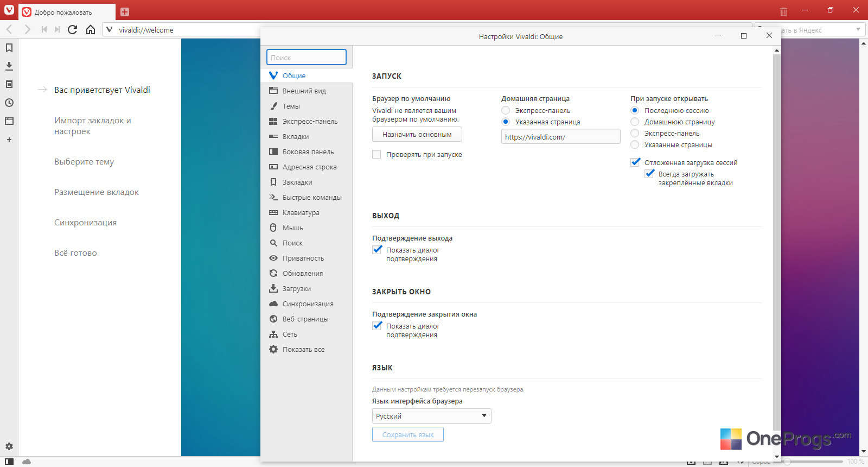Go to Импорт закладок и настроек step
The width and height of the screenshot is (868, 467).
[x=93, y=126]
